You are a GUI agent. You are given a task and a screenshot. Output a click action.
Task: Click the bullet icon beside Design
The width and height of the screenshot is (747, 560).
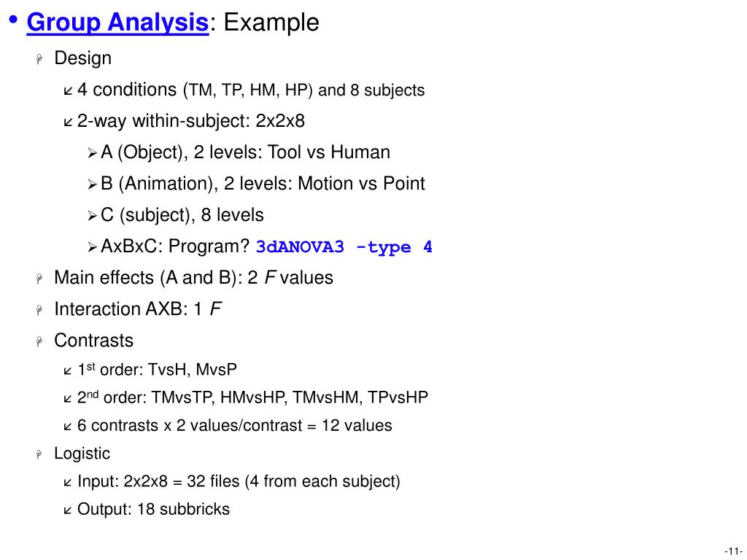[x=40, y=59]
